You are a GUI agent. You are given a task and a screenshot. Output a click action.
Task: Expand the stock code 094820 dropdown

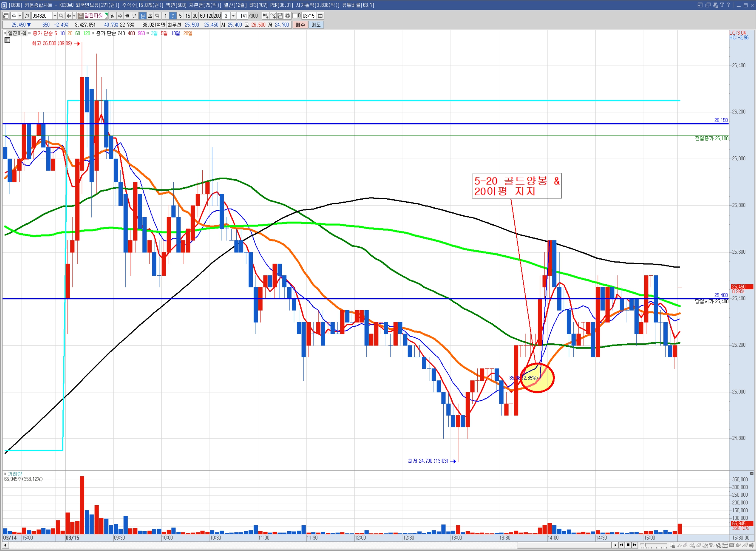pos(55,16)
